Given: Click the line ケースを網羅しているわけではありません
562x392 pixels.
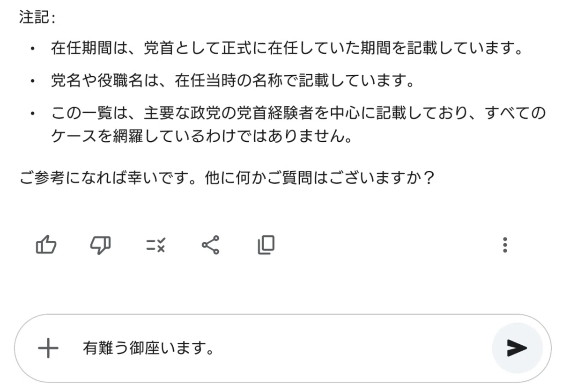Looking at the screenshot, I should (x=201, y=137).
